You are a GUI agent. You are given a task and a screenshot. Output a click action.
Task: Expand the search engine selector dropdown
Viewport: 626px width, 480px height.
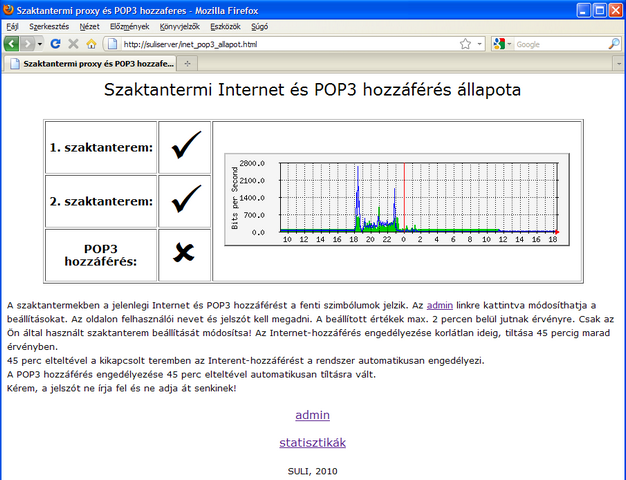coord(510,44)
